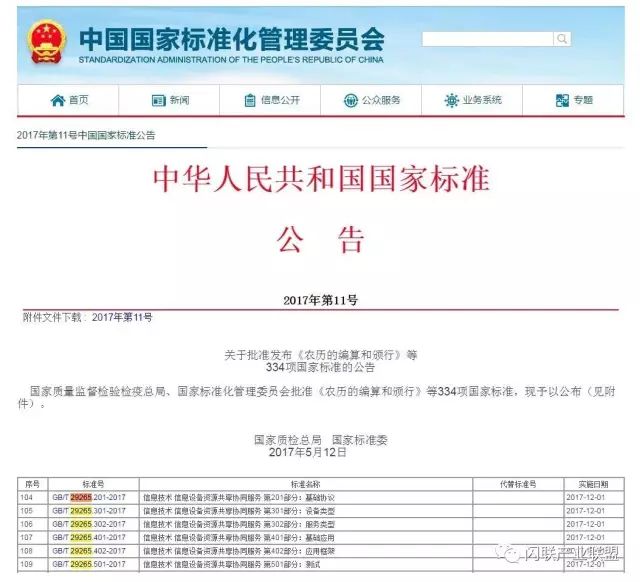This screenshot has width=640, height=582.
Task: Click the 第201部分：基础协议 standard name
Action: (x=299, y=498)
